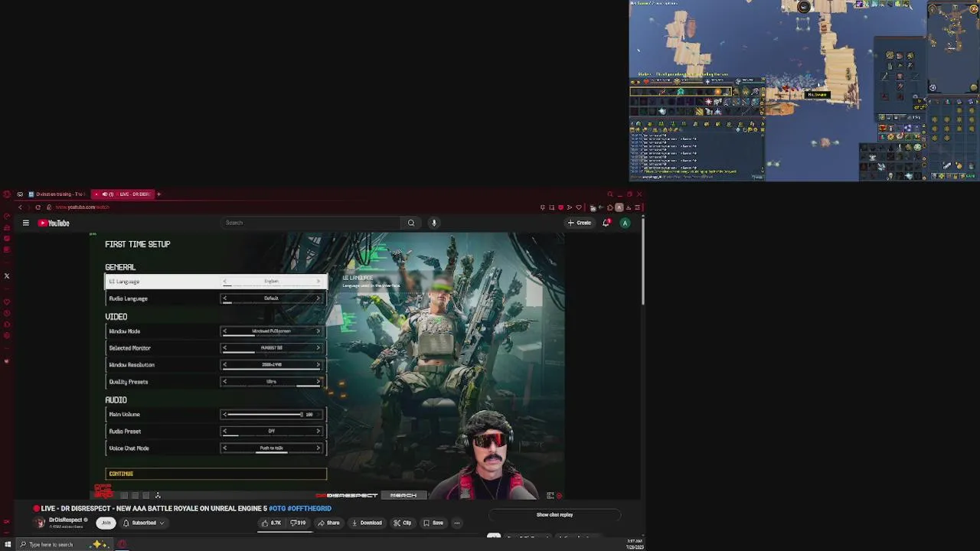This screenshot has width=980, height=551.
Task: Click the browser page scrollbar
Action: point(643,260)
